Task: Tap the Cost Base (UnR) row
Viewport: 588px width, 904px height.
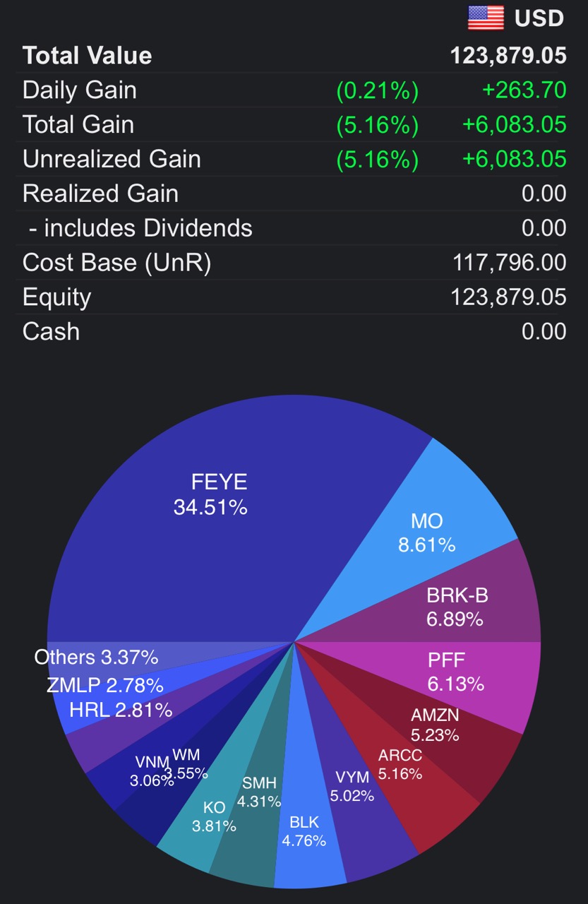Action: [x=294, y=263]
